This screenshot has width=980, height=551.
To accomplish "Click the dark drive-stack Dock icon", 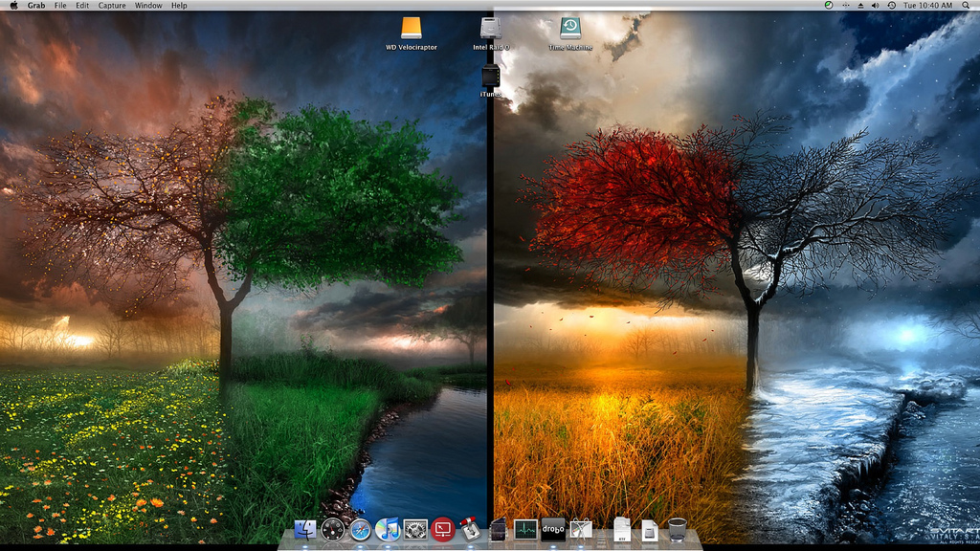I will coord(498,530).
